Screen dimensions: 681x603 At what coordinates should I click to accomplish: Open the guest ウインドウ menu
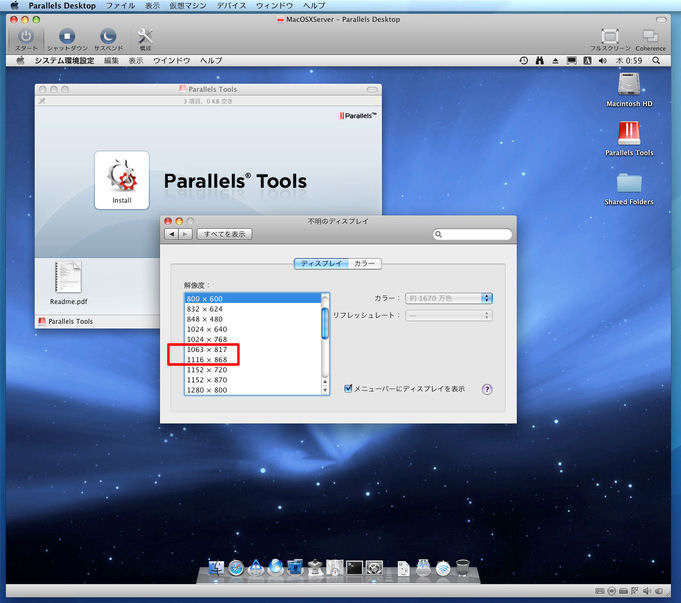coord(172,61)
